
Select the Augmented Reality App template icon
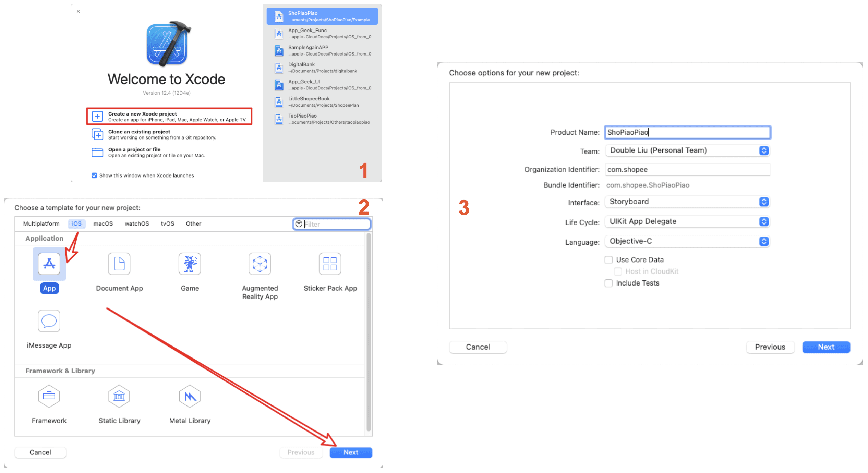pyautogui.click(x=260, y=264)
